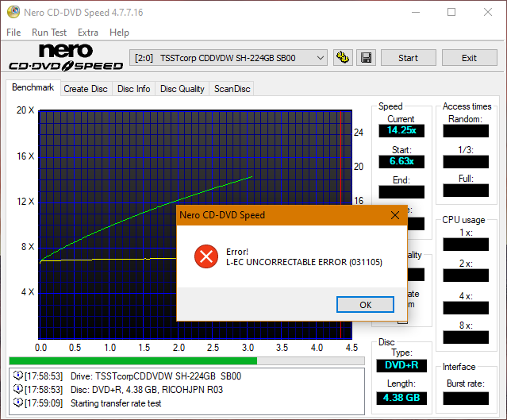Open the drive selection dropdown
The height and width of the screenshot is (420, 507).
[229, 58]
